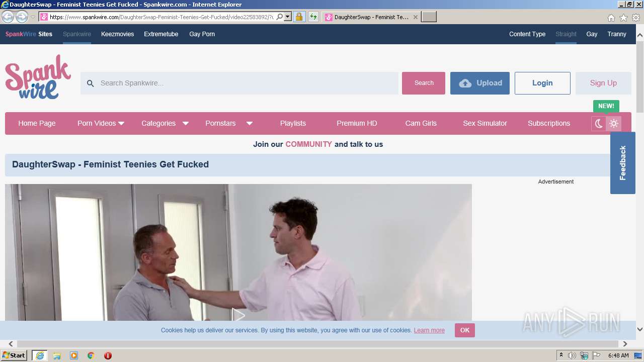Expand the Pornstars dropdown arrow

click(249, 124)
